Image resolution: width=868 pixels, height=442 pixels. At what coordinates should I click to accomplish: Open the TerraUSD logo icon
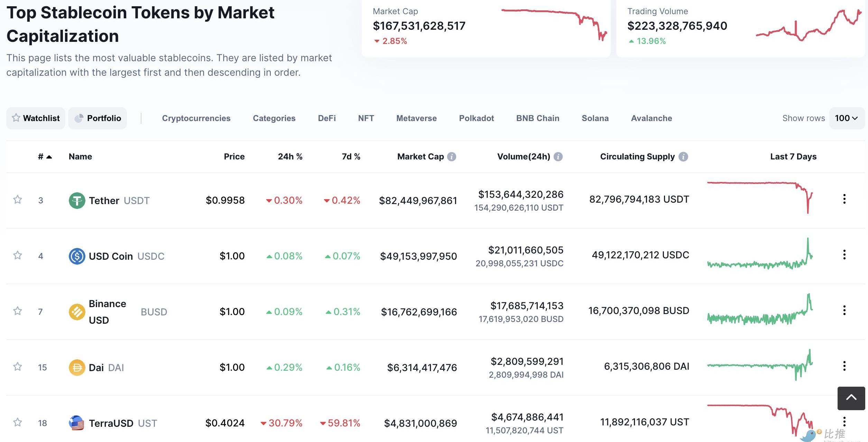[x=77, y=423]
